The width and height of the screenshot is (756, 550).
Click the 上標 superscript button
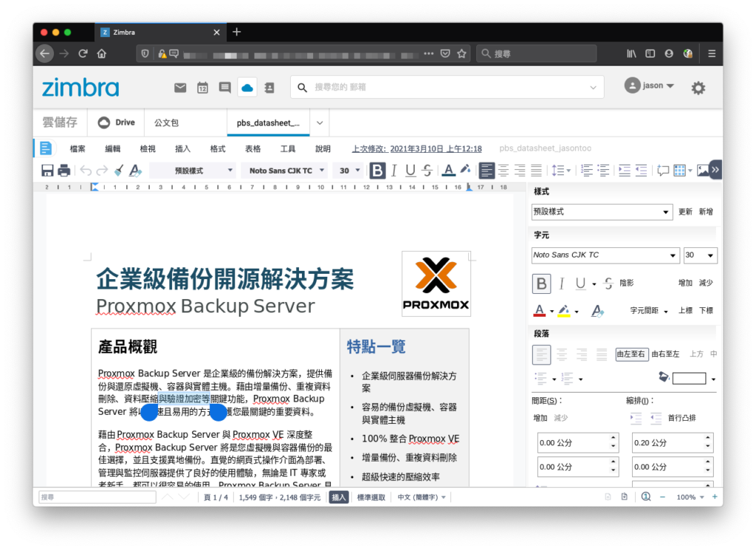(x=686, y=311)
